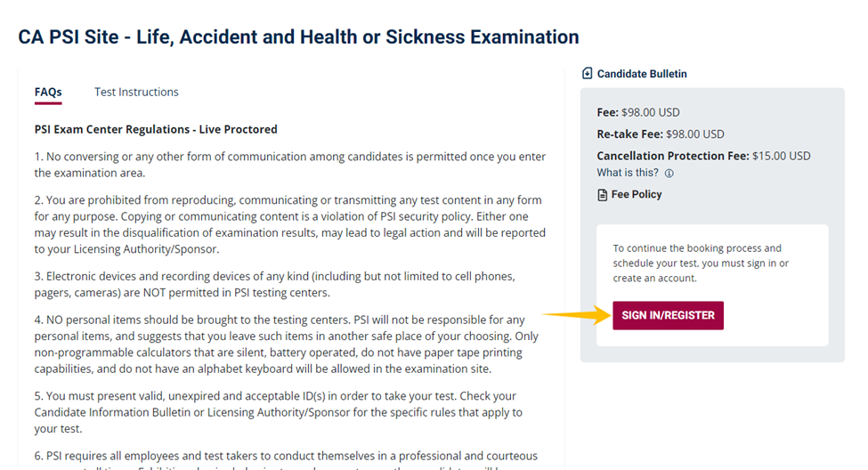Screen dimensions: 868x470
Task: Open the Candidate Bulletin link
Action: tap(642, 74)
